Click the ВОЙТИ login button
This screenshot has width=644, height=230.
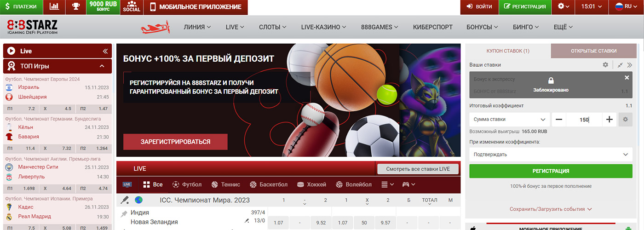(479, 7)
